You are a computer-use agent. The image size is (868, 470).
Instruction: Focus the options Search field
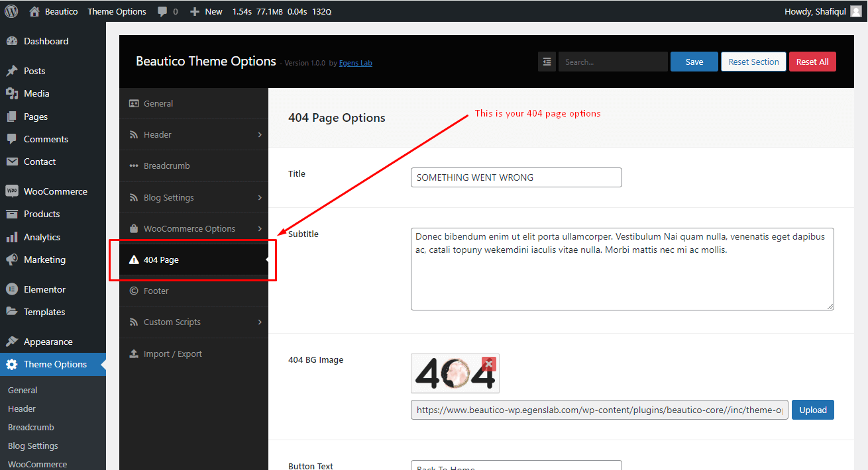point(613,62)
